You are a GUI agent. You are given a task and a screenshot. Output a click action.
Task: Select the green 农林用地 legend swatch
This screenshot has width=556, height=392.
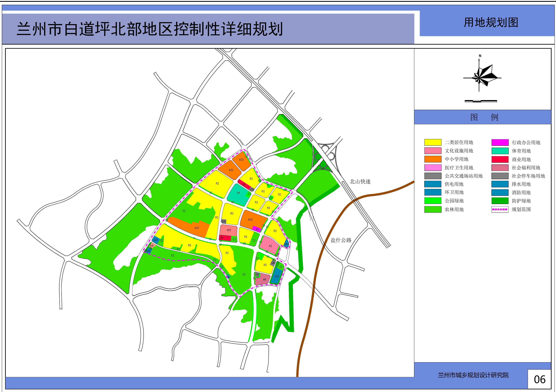pos(433,209)
